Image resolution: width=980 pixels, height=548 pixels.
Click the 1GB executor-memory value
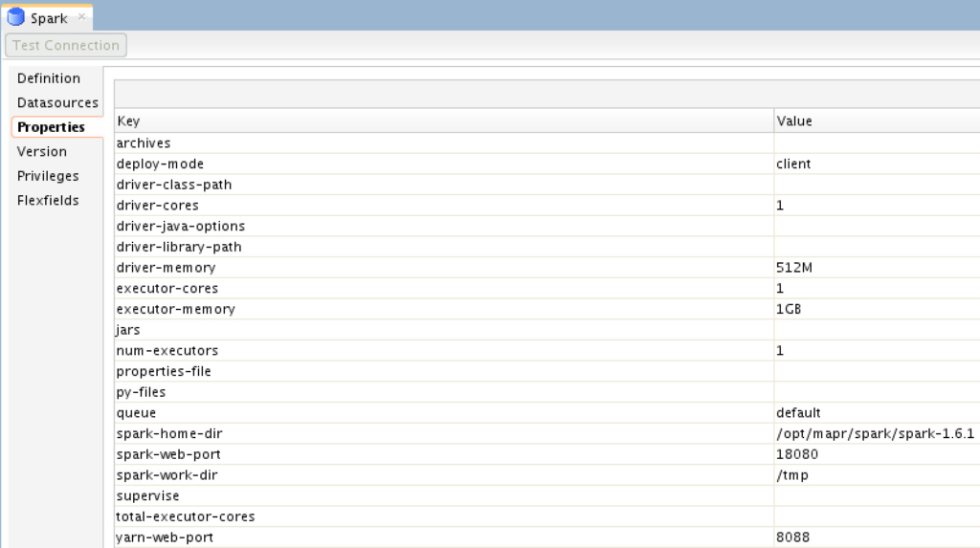[x=789, y=309]
